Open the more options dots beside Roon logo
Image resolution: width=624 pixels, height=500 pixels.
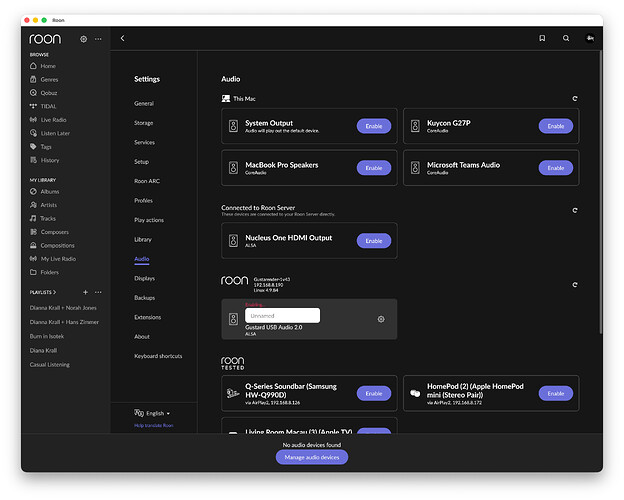coord(98,39)
